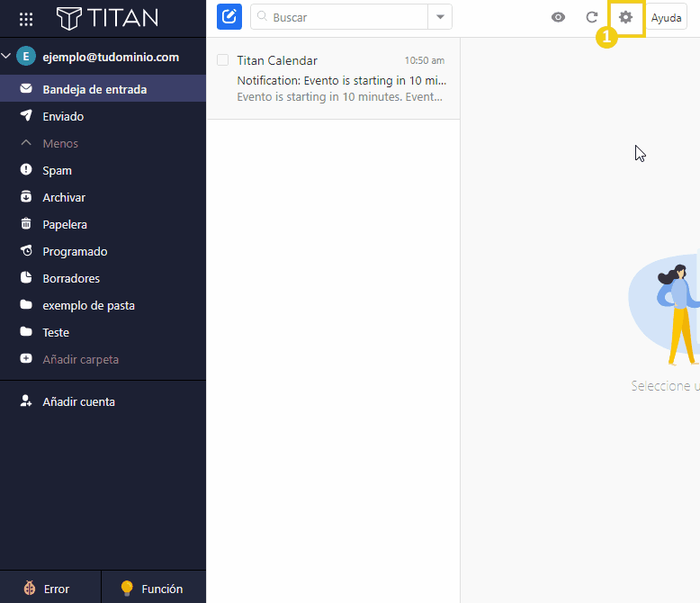The width and height of the screenshot is (700, 603).
Task: Open the apps grid launcher icon
Action: tap(26, 19)
